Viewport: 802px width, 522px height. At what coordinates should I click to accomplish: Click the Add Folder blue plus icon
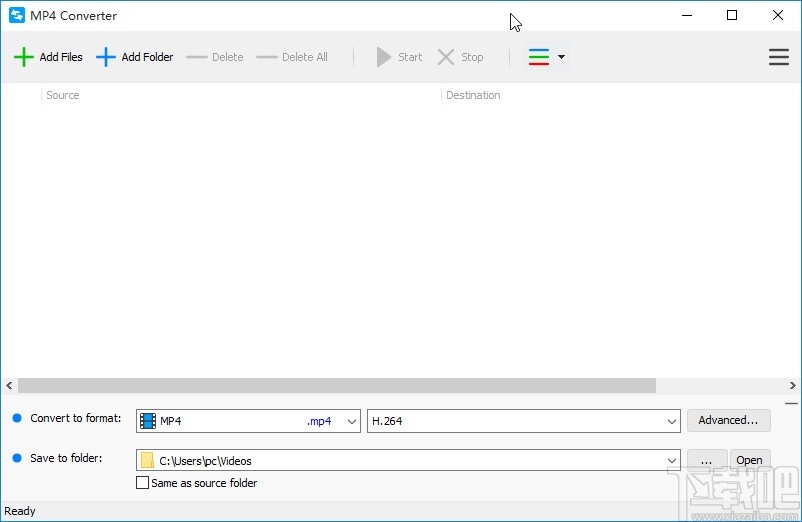[106, 57]
